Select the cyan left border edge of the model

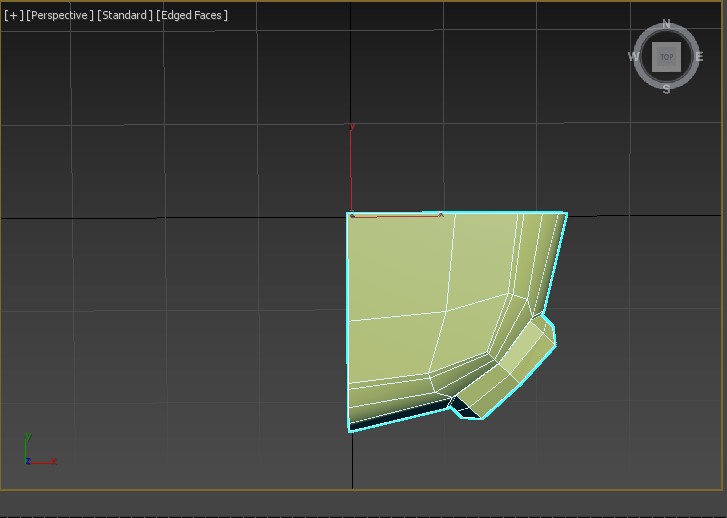348,320
